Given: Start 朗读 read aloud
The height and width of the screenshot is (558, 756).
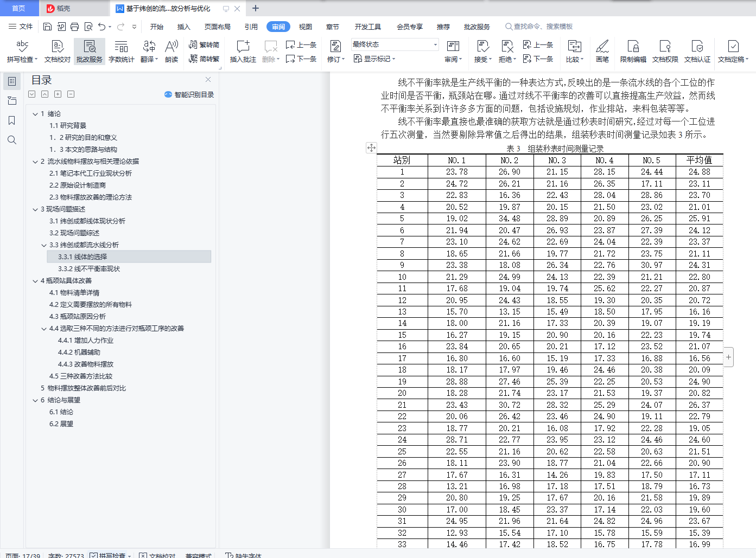Looking at the screenshot, I should pos(171,52).
